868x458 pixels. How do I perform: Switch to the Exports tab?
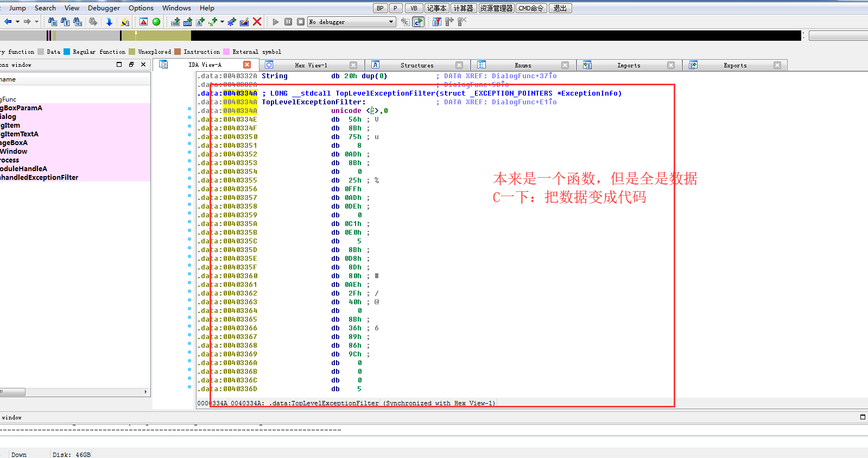(x=735, y=65)
